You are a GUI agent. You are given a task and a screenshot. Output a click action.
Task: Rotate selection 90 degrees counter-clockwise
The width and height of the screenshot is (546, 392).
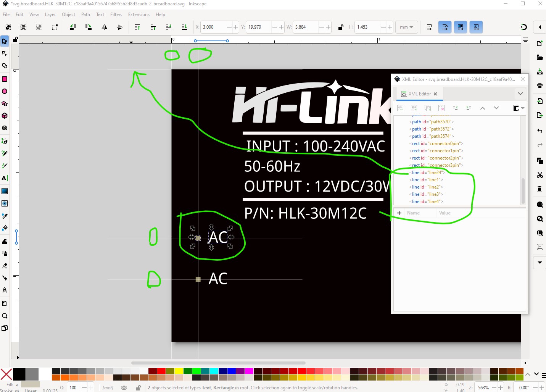[x=72, y=27]
